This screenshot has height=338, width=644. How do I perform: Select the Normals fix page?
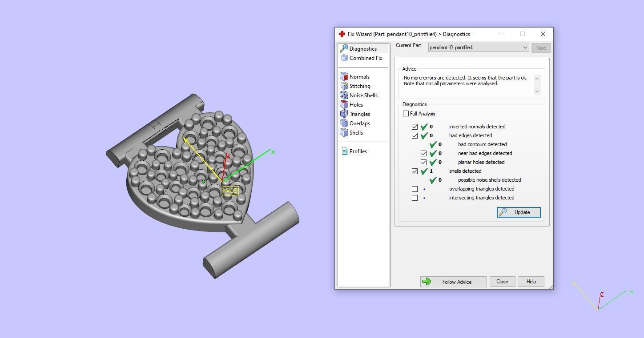[359, 77]
